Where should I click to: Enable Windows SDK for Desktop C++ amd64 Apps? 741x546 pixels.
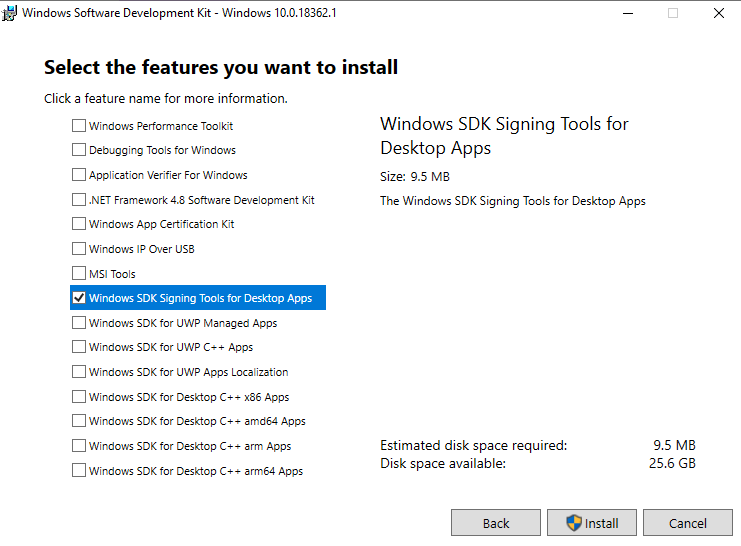pos(79,421)
